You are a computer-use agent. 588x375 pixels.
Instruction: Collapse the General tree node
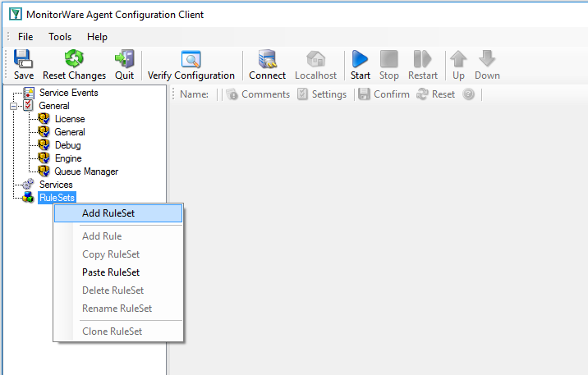tap(13, 106)
